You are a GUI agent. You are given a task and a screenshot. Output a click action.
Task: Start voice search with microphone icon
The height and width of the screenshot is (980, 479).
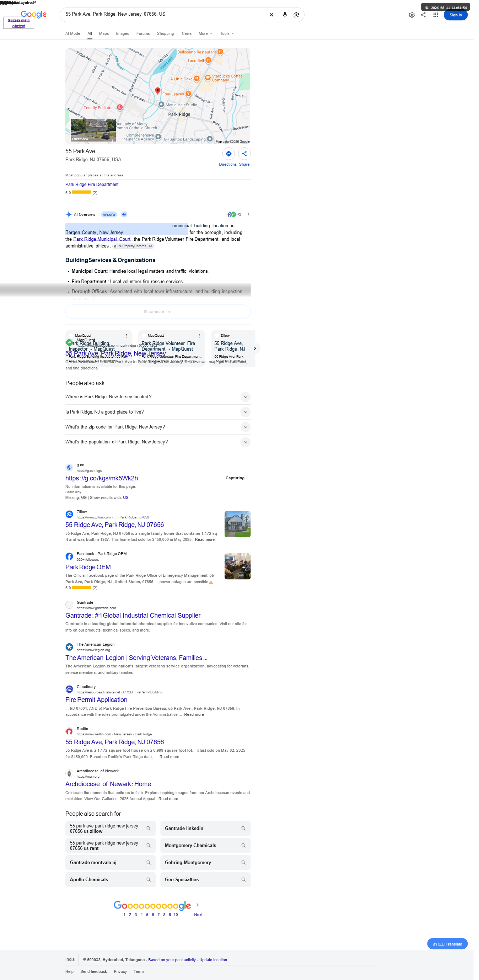pos(285,15)
